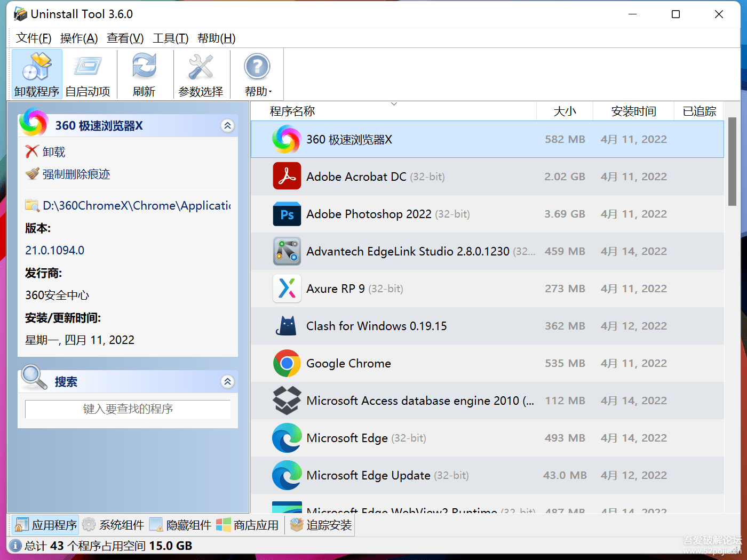Click 追踪安装 button in bottom bar

[321, 525]
